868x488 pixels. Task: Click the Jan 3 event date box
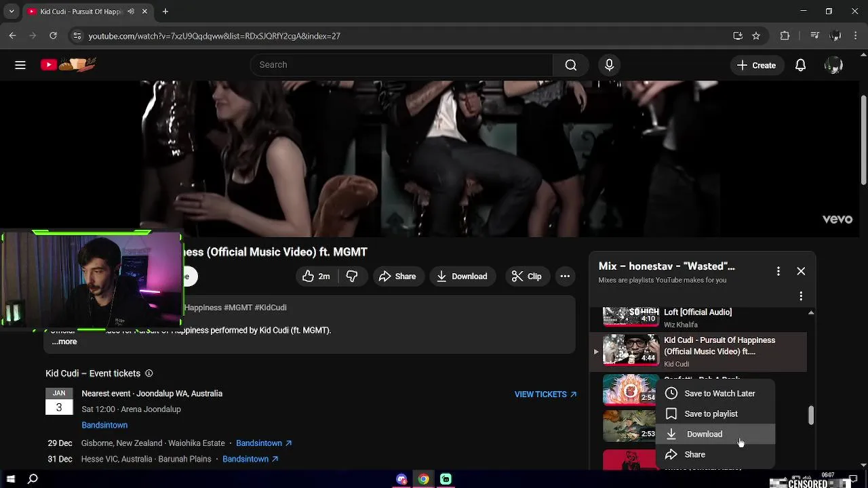pyautogui.click(x=59, y=401)
